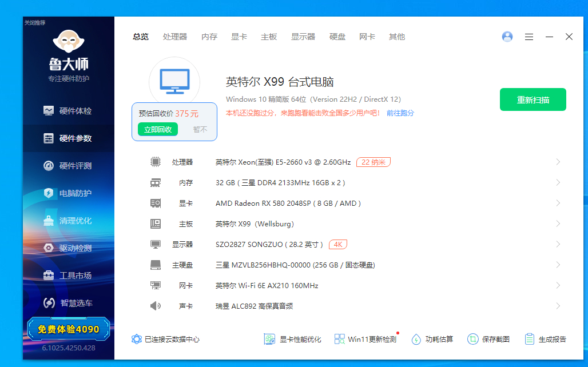
Task: Open 清理优化 cleanup section
Action: point(69,221)
